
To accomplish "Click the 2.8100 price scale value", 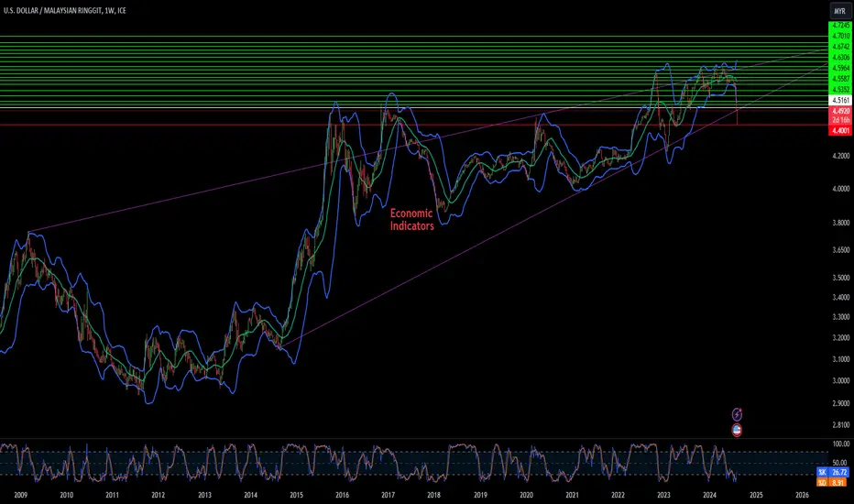I will coord(841,425).
